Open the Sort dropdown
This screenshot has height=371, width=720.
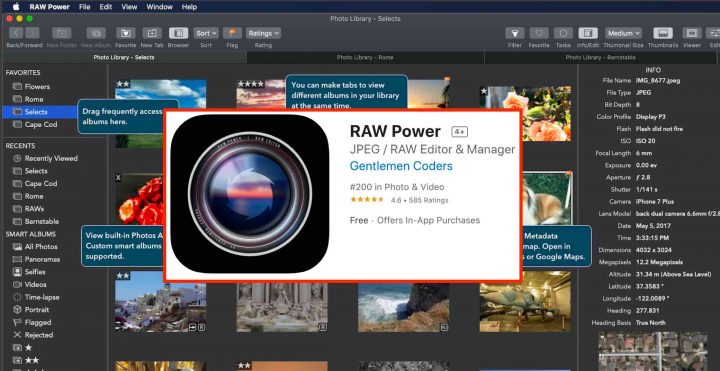(x=206, y=33)
